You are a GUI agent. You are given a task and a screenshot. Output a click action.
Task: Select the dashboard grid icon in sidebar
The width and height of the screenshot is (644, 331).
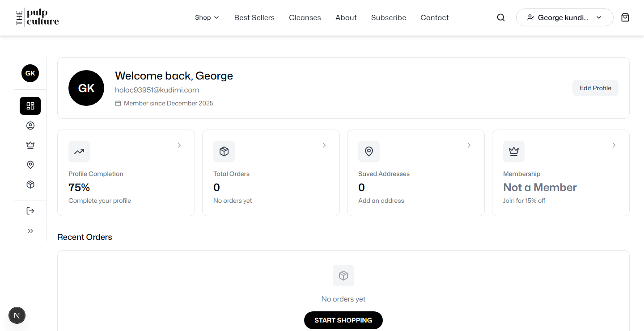30,106
